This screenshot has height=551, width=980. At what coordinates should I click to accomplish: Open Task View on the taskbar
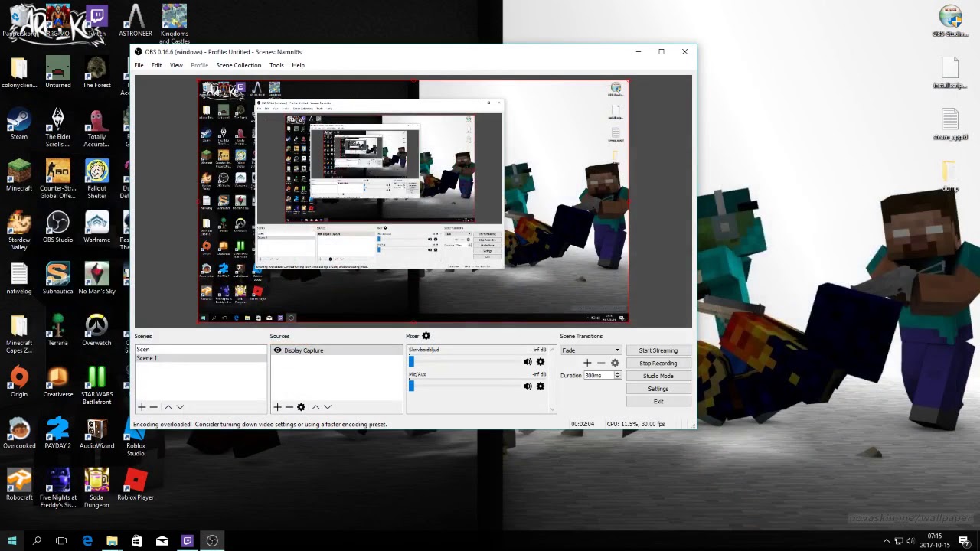(61, 541)
